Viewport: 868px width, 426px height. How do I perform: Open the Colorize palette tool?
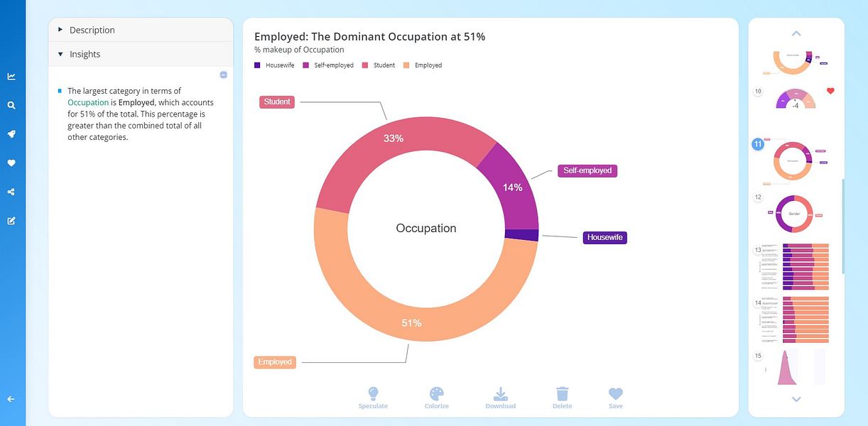436,396
